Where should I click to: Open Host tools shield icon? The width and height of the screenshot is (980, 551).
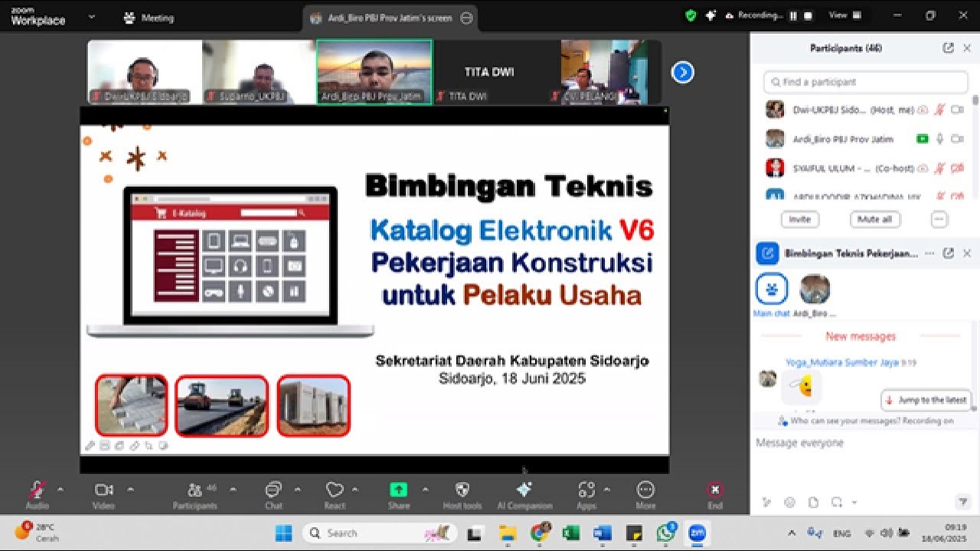462,490
